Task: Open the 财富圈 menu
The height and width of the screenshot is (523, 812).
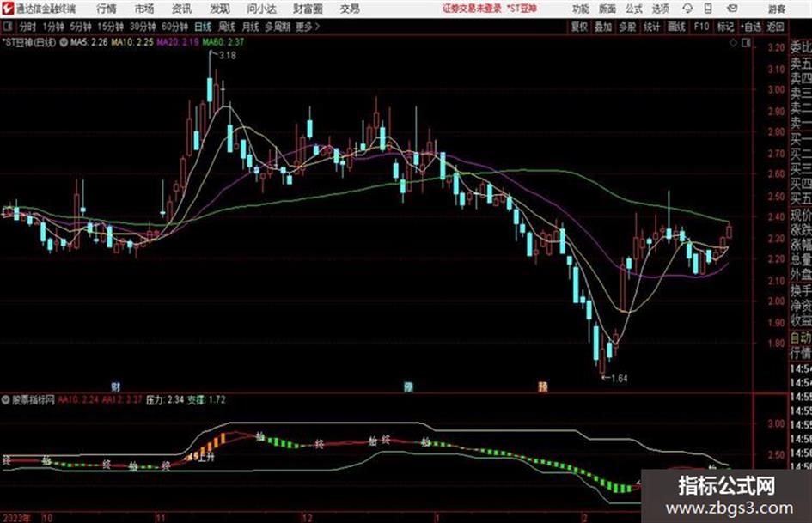Action: tap(308, 9)
